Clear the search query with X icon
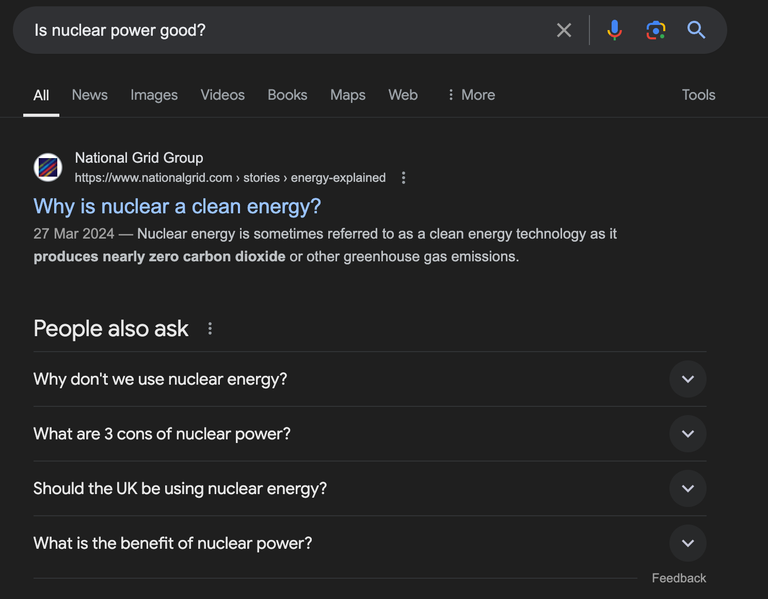The width and height of the screenshot is (768, 599). (x=564, y=30)
